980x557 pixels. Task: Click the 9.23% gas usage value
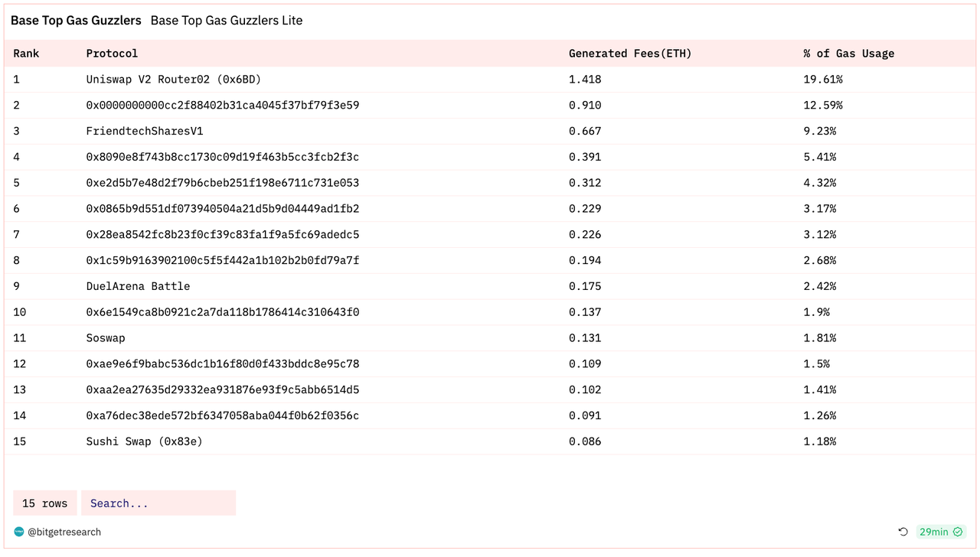[820, 132]
